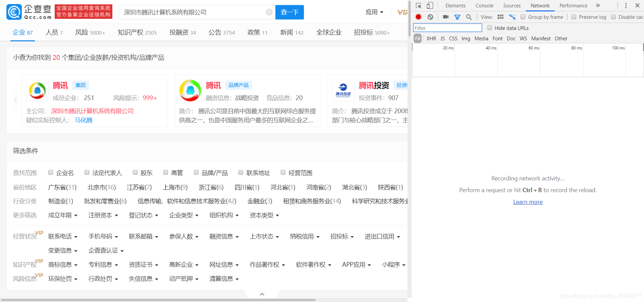Switch to the 投融资 34 tab

pyautogui.click(x=182, y=33)
